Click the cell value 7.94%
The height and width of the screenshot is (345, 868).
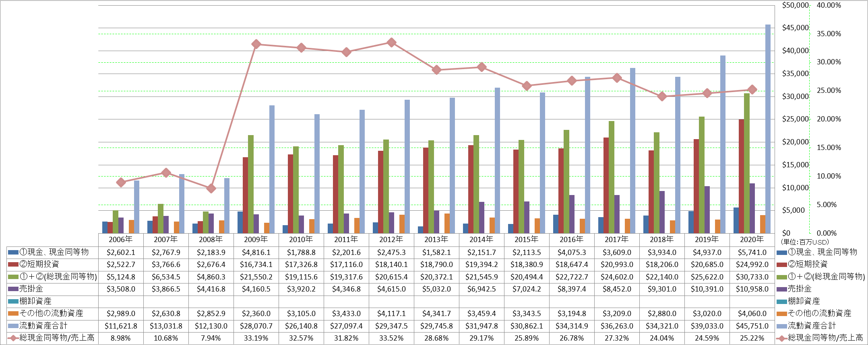click(x=211, y=339)
